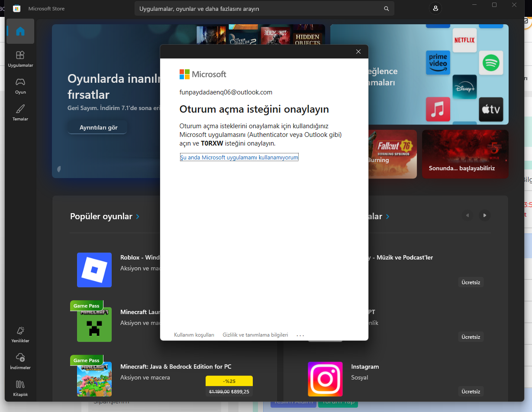Image resolution: width=532 pixels, height=412 pixels.
Task: Click the search magnifier icon
Action: pos(387,9)
